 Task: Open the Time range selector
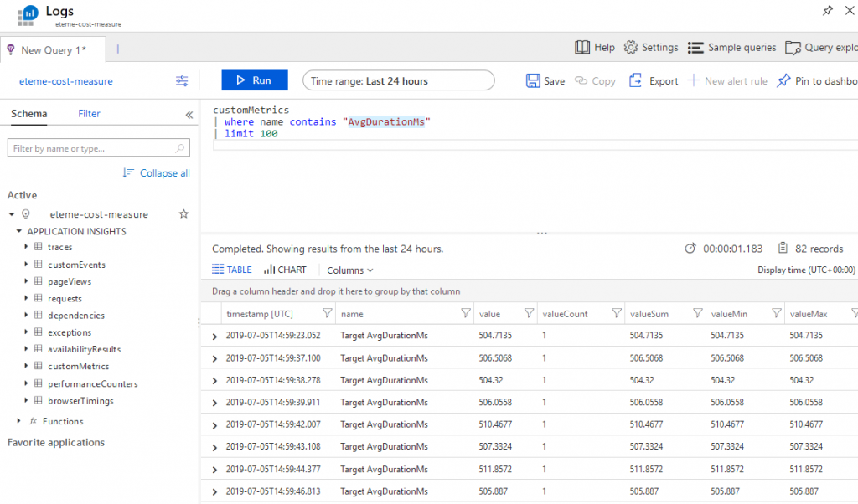pos(398,80)
